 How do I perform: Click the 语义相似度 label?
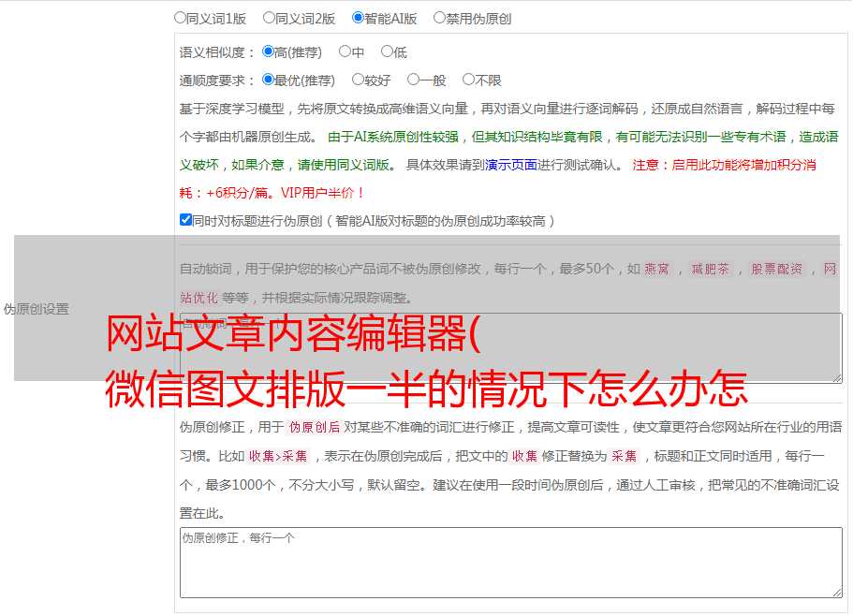point(217,52)
